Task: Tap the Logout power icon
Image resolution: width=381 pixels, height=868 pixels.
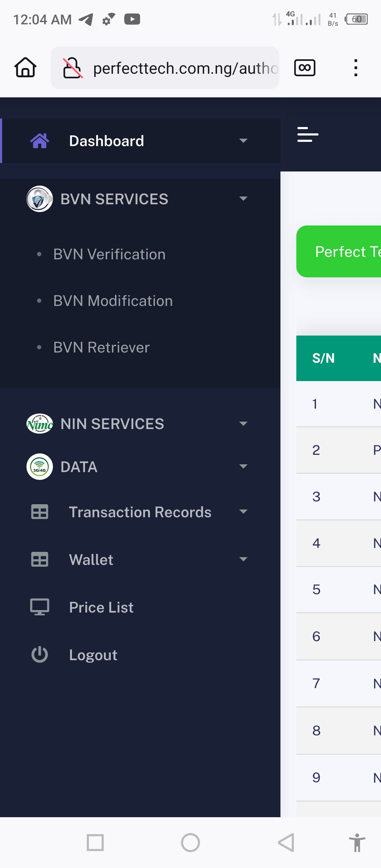Action: pos(40,655)
